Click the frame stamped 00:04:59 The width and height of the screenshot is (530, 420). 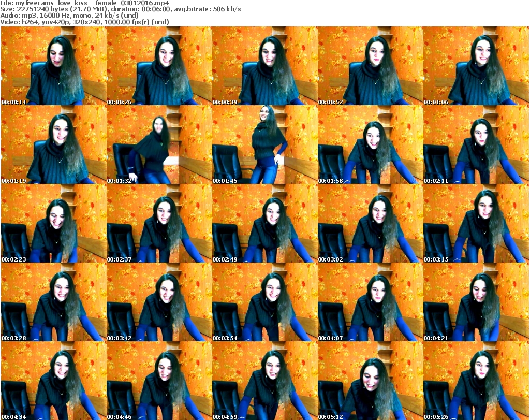pyautogui.click(x=264, y=381)
